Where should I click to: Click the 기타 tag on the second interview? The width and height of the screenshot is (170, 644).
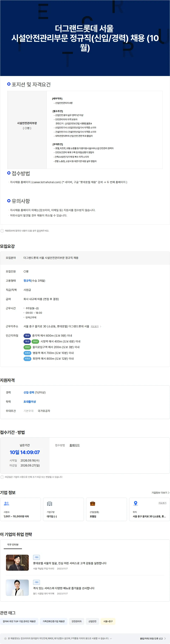coord(36,583)
